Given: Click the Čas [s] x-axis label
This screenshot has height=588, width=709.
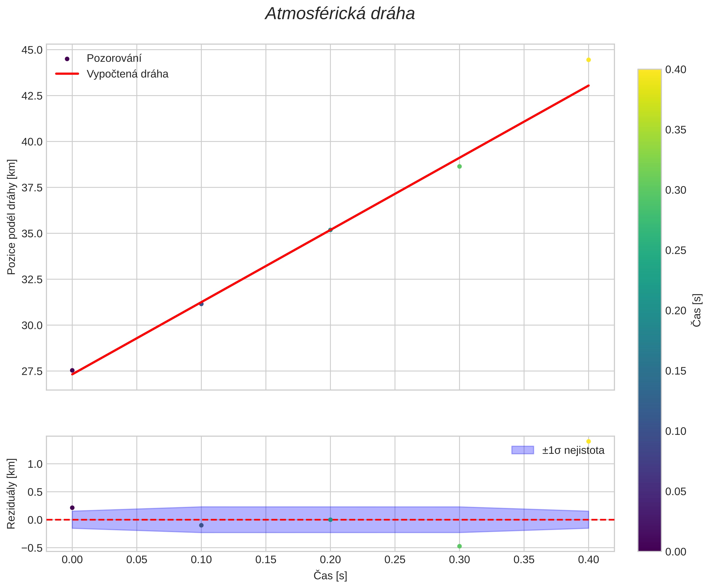Looking at the screenshot, I should click(x=330, y=575).
